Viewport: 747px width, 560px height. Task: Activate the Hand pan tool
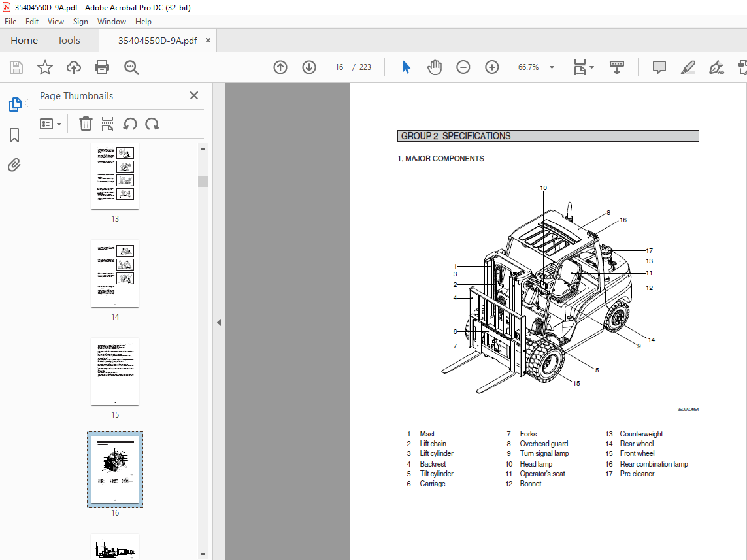435,67
